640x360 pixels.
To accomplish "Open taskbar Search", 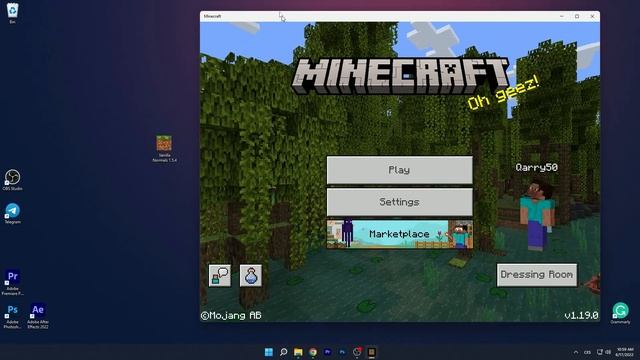I will tap(283, 352).
